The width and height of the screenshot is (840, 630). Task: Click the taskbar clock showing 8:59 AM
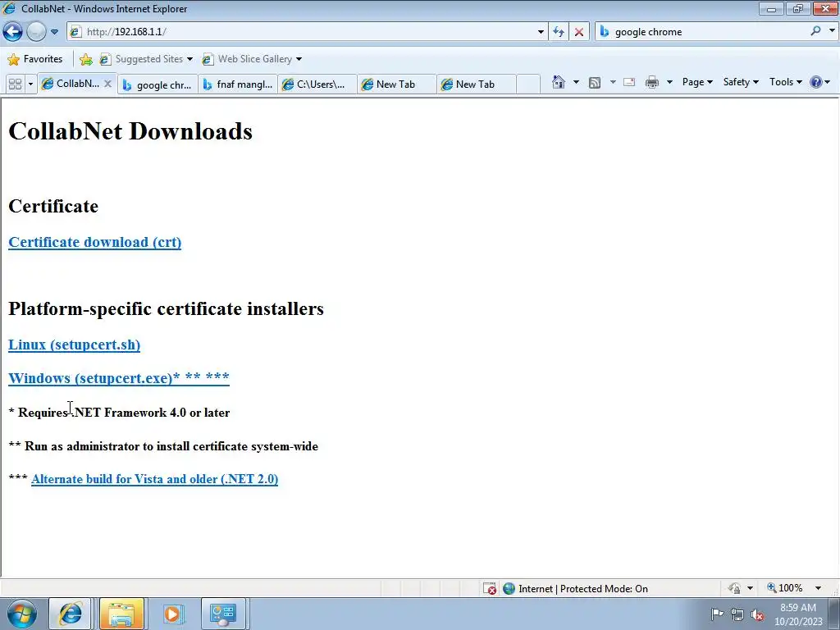(797, 614)
